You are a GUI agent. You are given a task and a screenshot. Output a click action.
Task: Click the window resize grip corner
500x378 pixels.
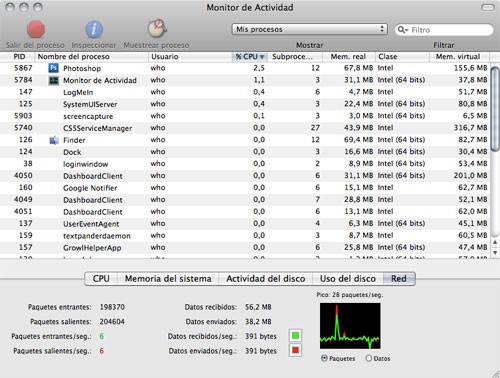(x=496, y=374)
